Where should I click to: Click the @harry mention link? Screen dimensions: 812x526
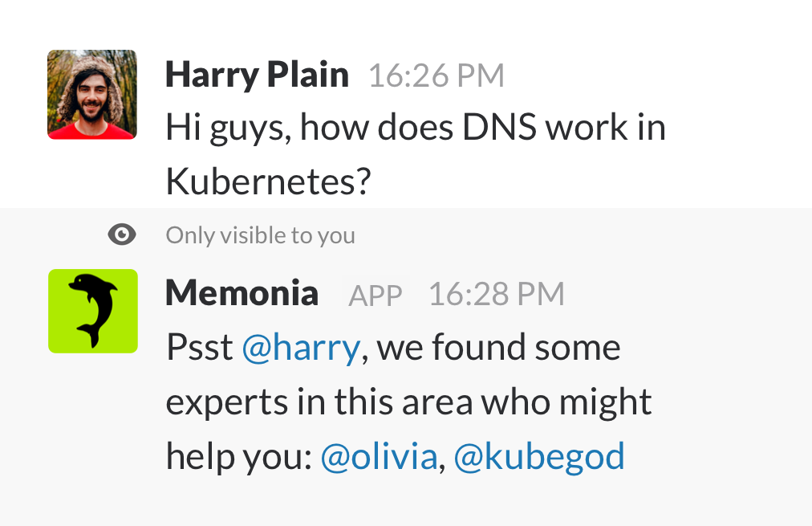pyautogui.click(x=301, y=346)
